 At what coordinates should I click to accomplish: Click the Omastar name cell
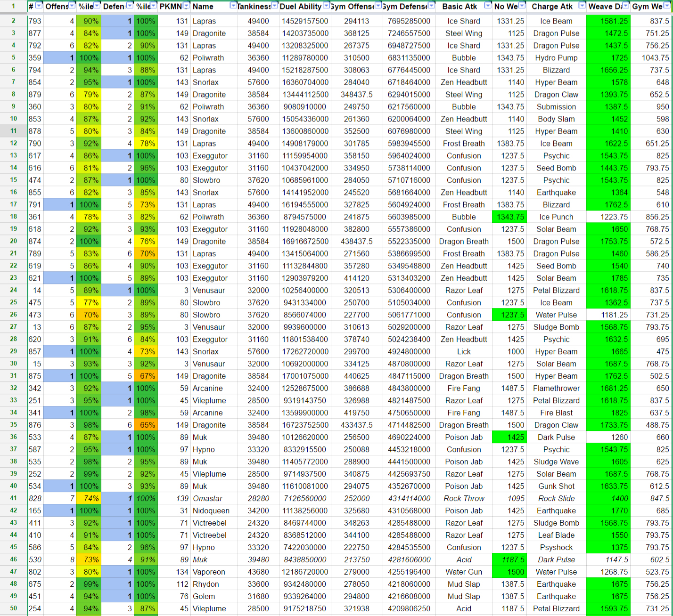click(214, 499)
